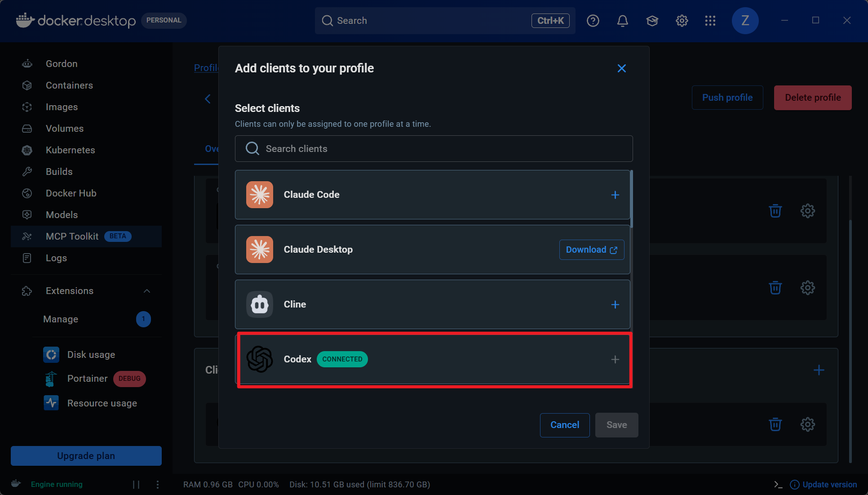Open settings for the second server row
Screen dimensions: 868x495
click(x=808, y=288)
